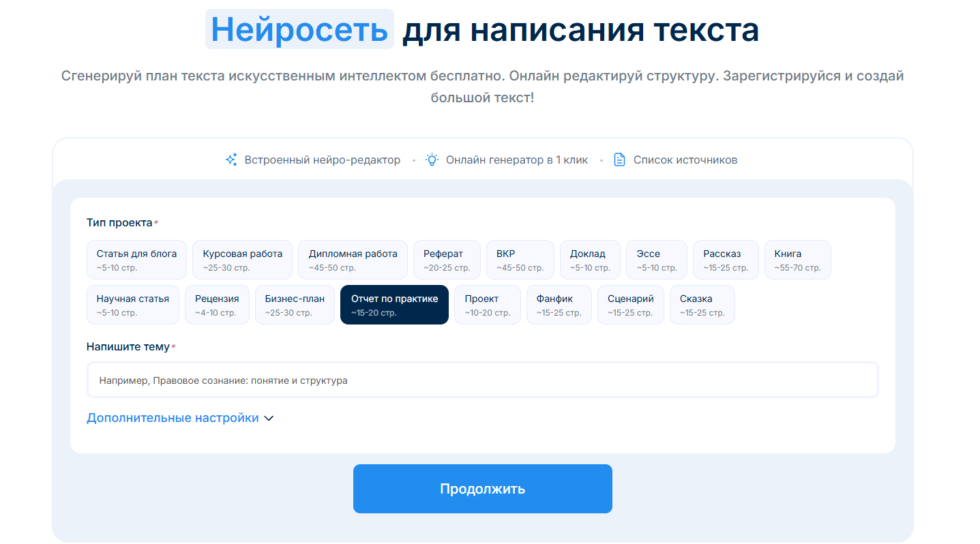Select the Сказка project type
The width and height of the screenshot is (980, 544).
[x=702, y=304]
